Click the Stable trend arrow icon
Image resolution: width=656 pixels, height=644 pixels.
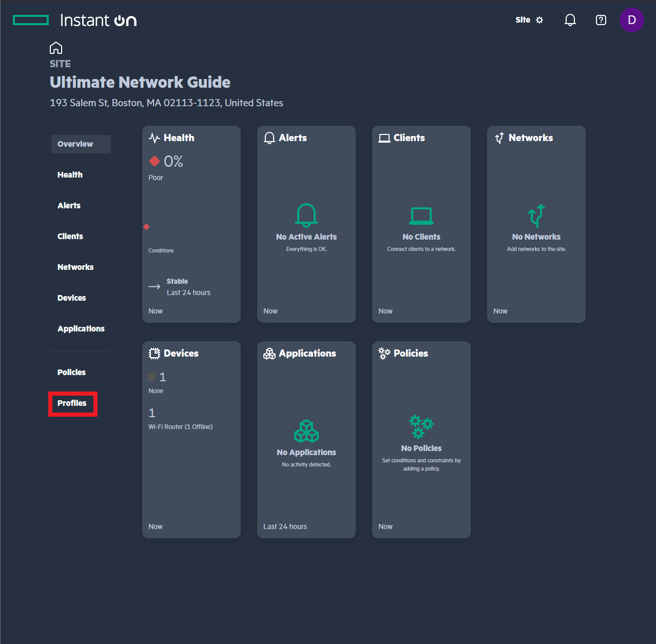(x=155, y=286)
